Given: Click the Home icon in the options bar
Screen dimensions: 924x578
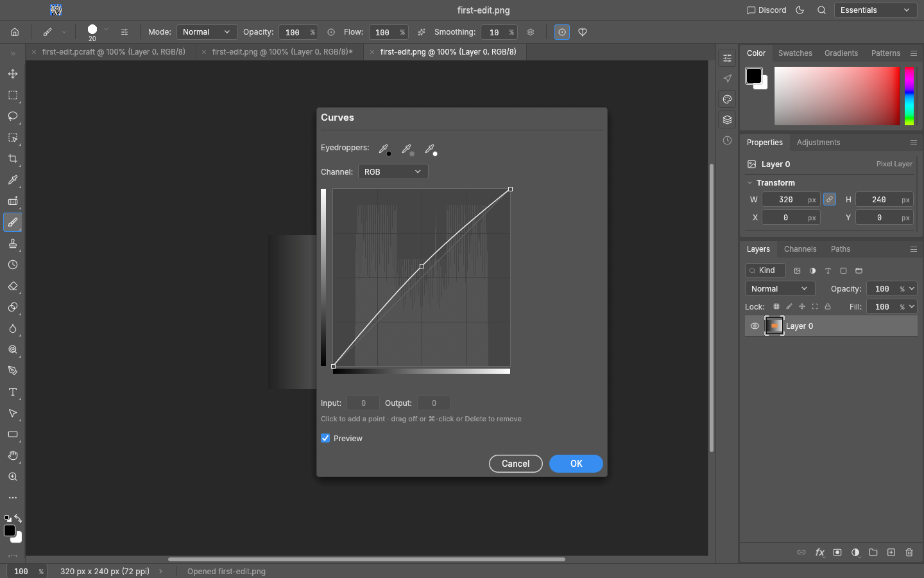Looking at the screenshot, I should [15, 32].
